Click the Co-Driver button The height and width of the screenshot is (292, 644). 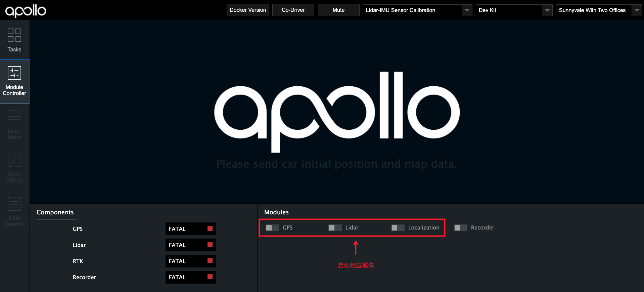pyautogui.click(x=293, y=10)
